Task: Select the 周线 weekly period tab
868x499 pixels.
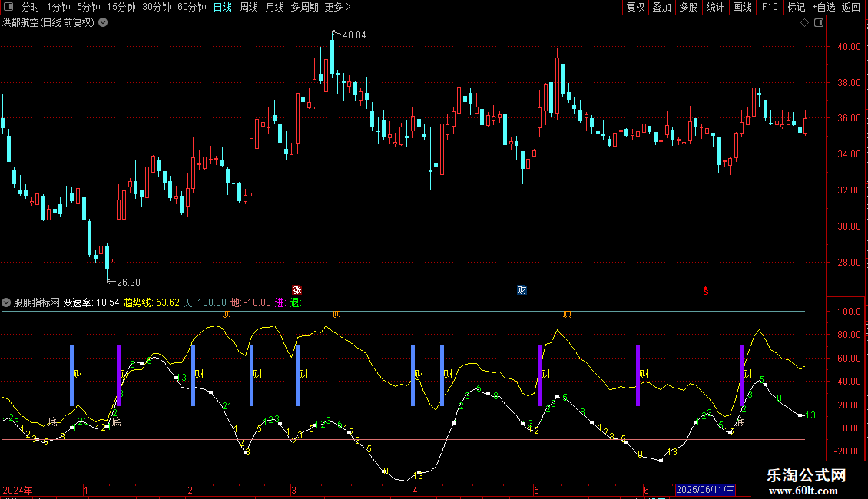Action: 249,7
